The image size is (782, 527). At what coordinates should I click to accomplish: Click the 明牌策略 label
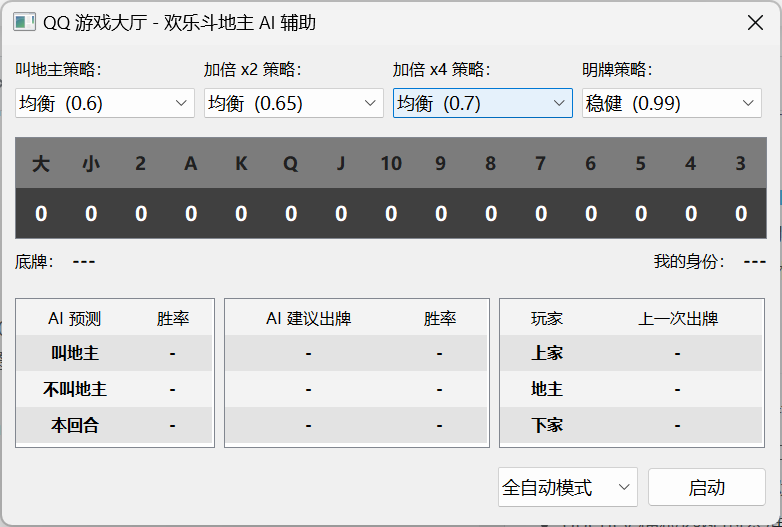coord(617,70)
